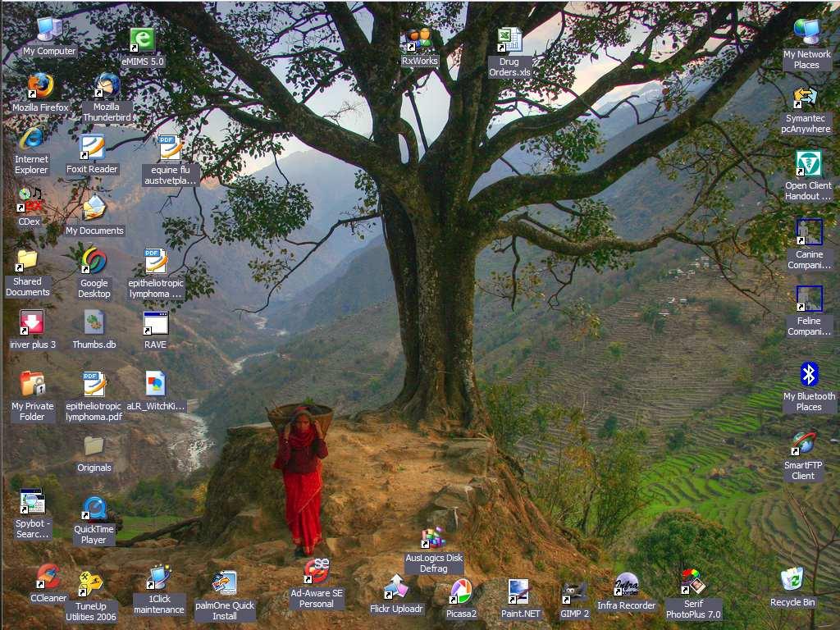Click the Ad-Aware SE Personal icon
840x630 pixels.
(317, 570)
